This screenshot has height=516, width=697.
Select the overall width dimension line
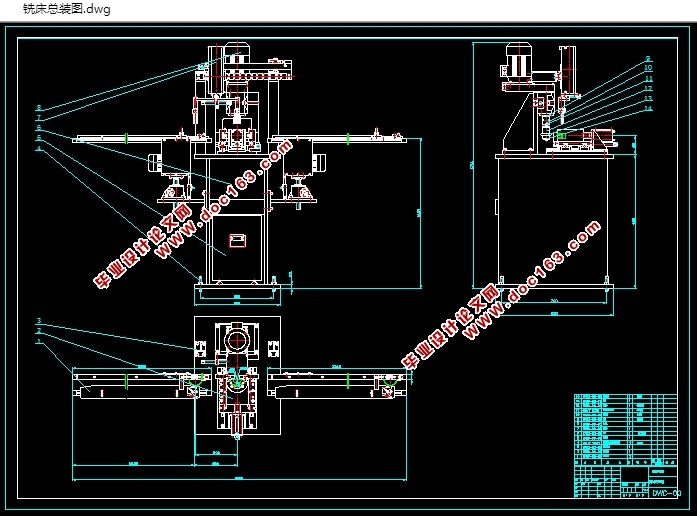[240, 480]
